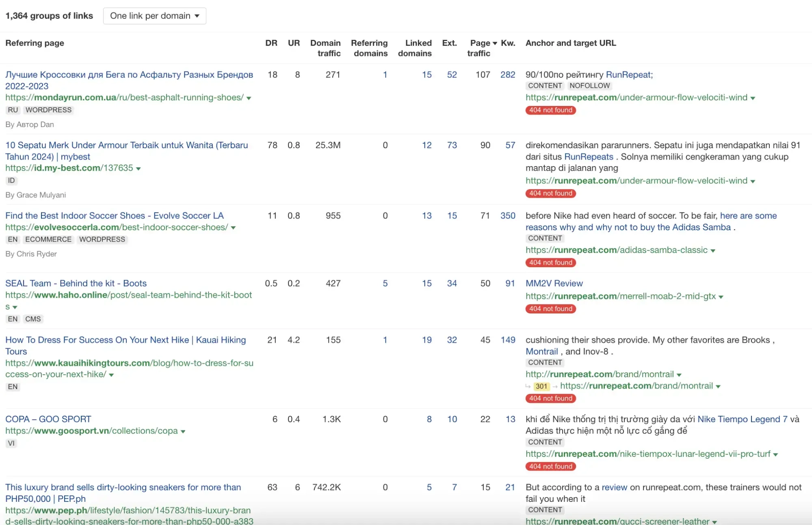Click 404 not found badge under adidas-samba-classic
Screen dimensions: 812x525
[550, 263]
